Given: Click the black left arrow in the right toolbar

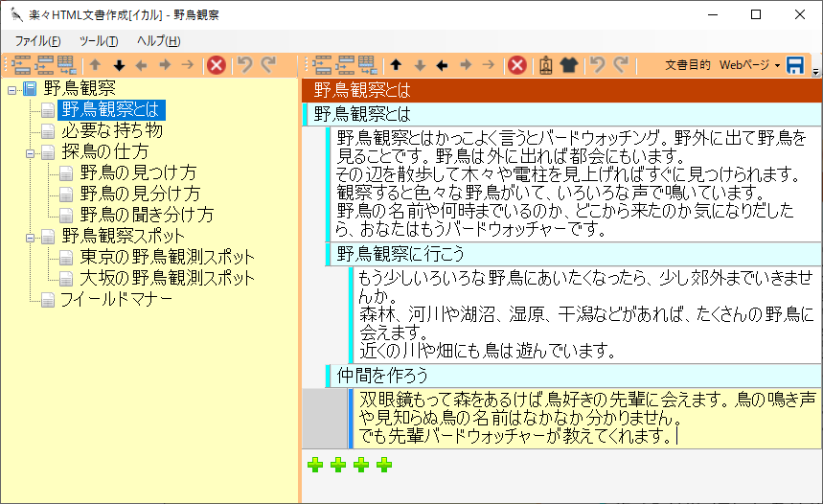Looking at the screenshot, I should pyautogui.click(x=442, y=65).
